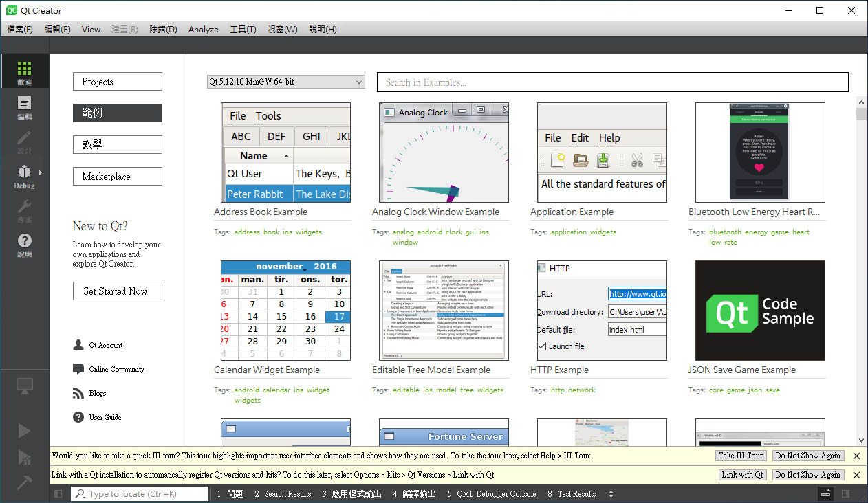Close the Link with Qt notification bar
This screenshot has width=868, height=503.
(856, 475)
